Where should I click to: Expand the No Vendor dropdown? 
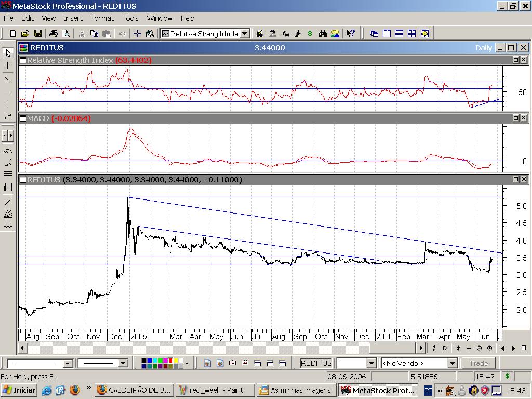click(452, 364)
